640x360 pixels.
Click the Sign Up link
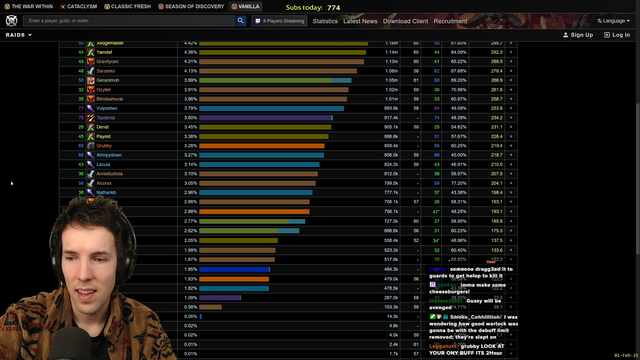click(578, 35)
